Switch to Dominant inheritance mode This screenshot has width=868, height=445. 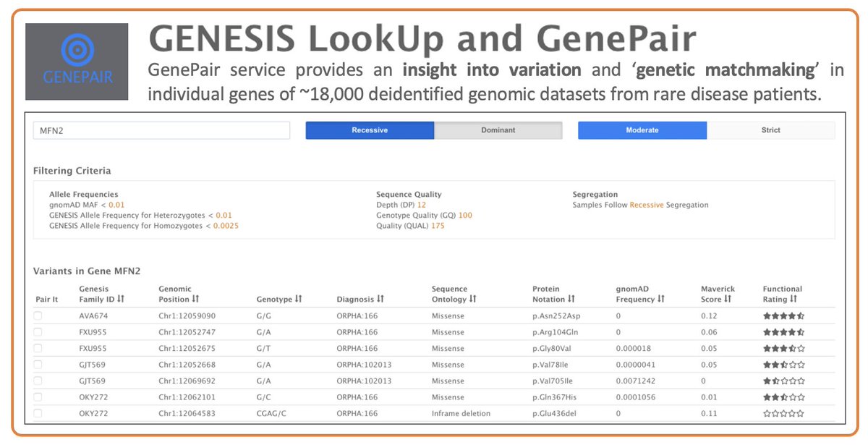[498, 130]
